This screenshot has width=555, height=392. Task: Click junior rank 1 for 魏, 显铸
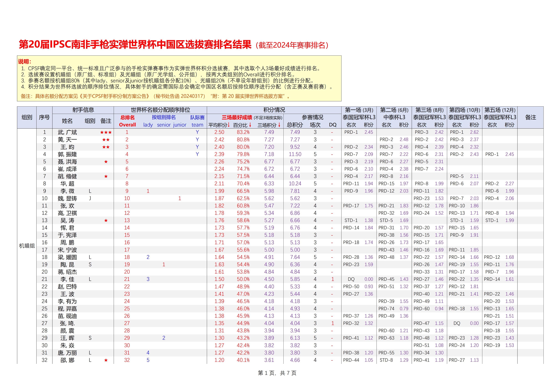(x=180, y=198)
